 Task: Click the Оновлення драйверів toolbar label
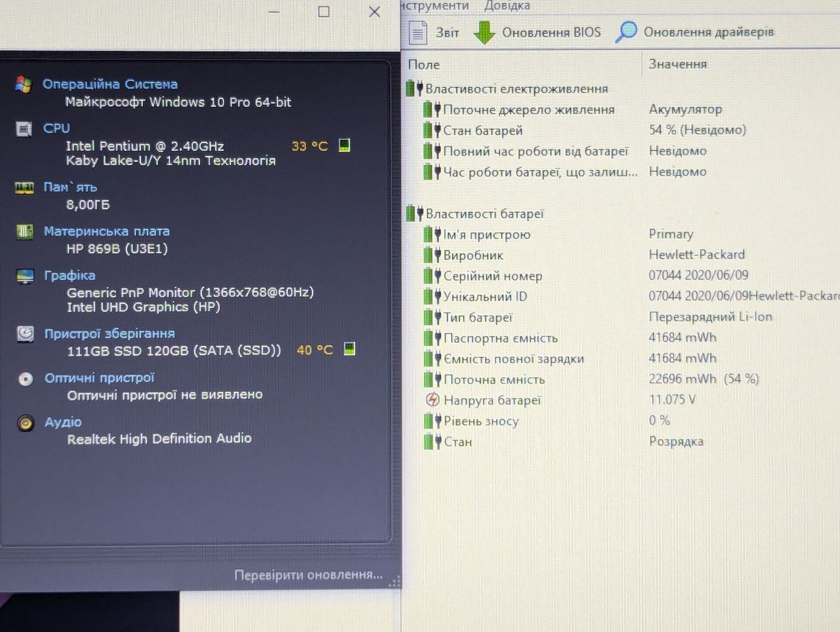click(x=709, y=32)
